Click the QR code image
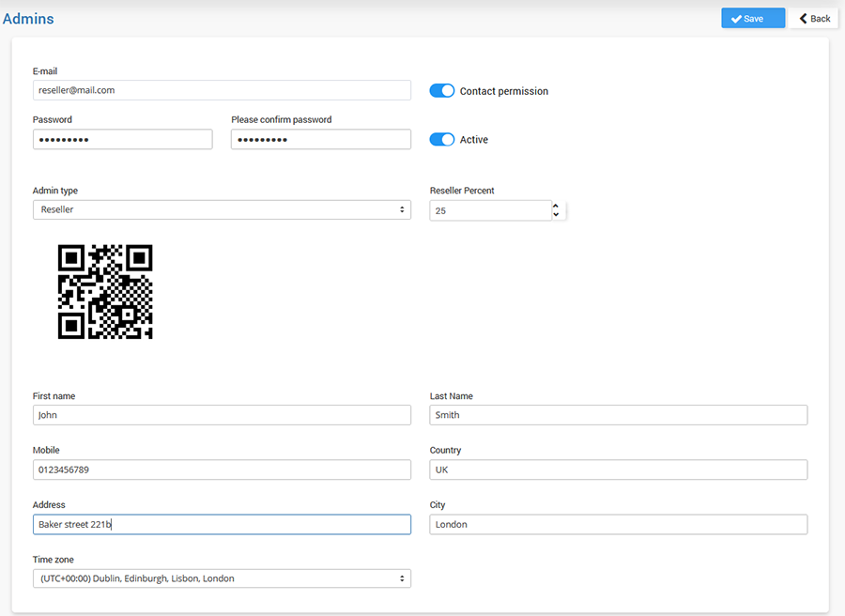The height and width of the screenshot is (616, 845). (105, 292)
